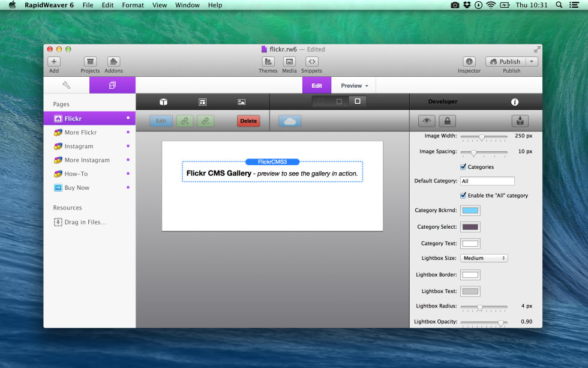
Task: Click the Default Category input field
Action: [487, 181]
